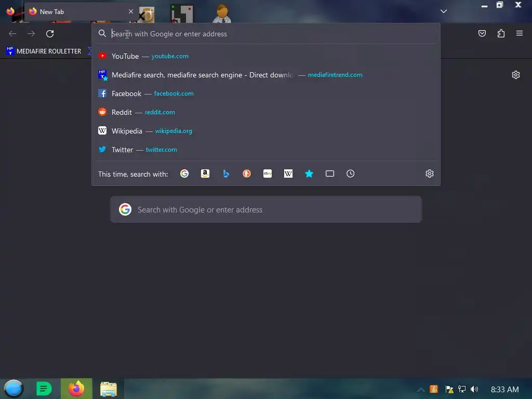Click the Google logo in page search box
Viewport: 532px width, 399px height.
[x=125, y=209]
